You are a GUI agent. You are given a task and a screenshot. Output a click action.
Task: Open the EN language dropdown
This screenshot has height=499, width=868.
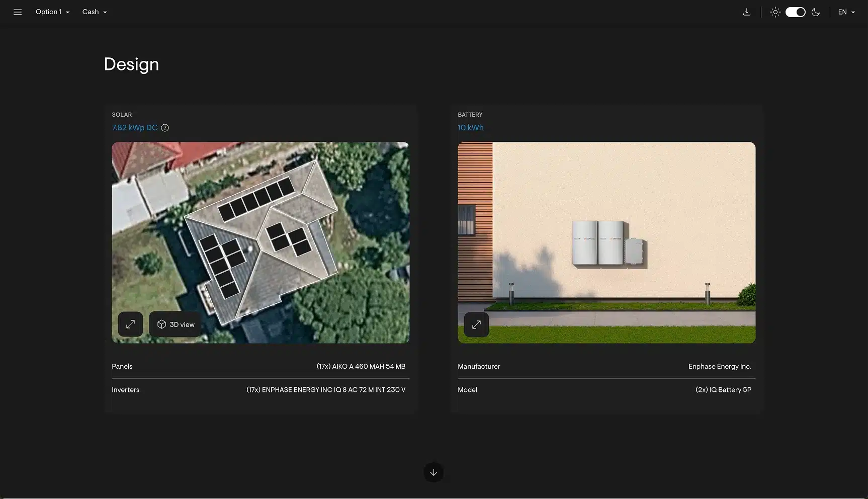pos(846,12)
